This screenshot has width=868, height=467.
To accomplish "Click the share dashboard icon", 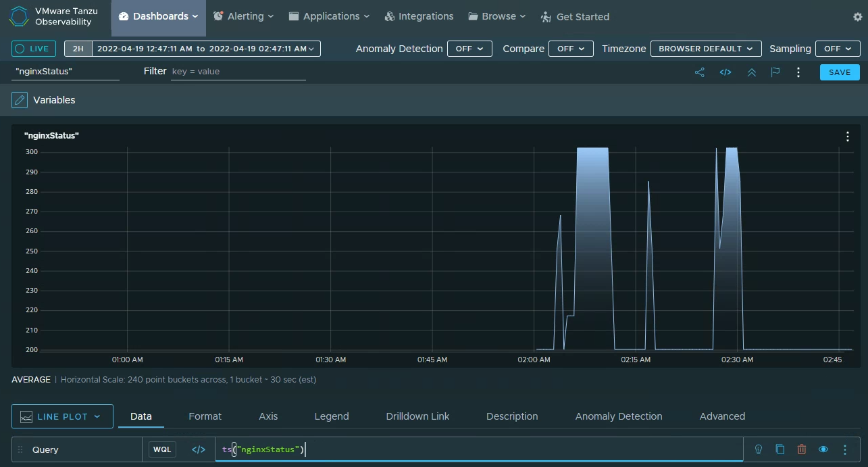I will pos(700,72).
